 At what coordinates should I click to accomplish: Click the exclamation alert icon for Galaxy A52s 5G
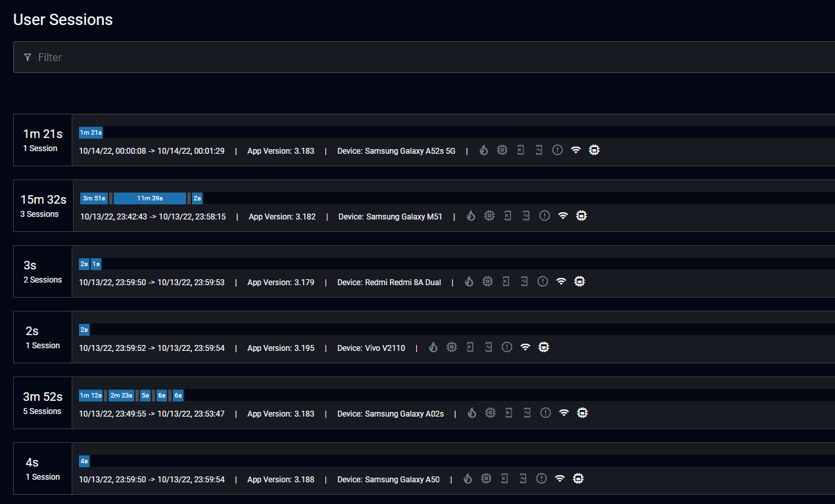558,150
